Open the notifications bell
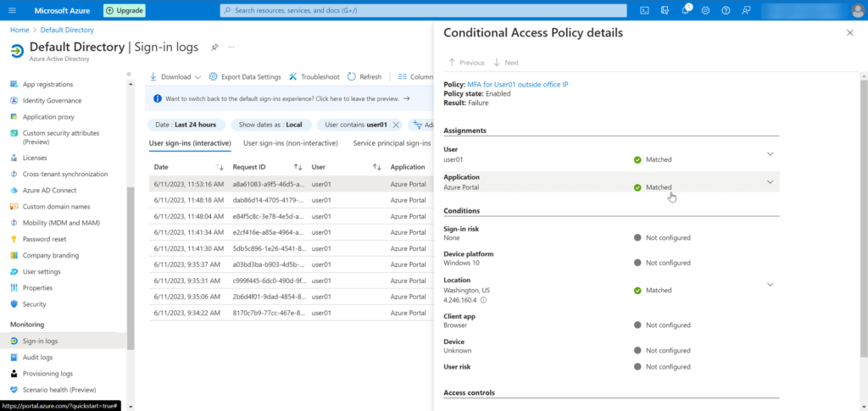Image resolution: width=868 pixels, height=411 pixels. 685,10
